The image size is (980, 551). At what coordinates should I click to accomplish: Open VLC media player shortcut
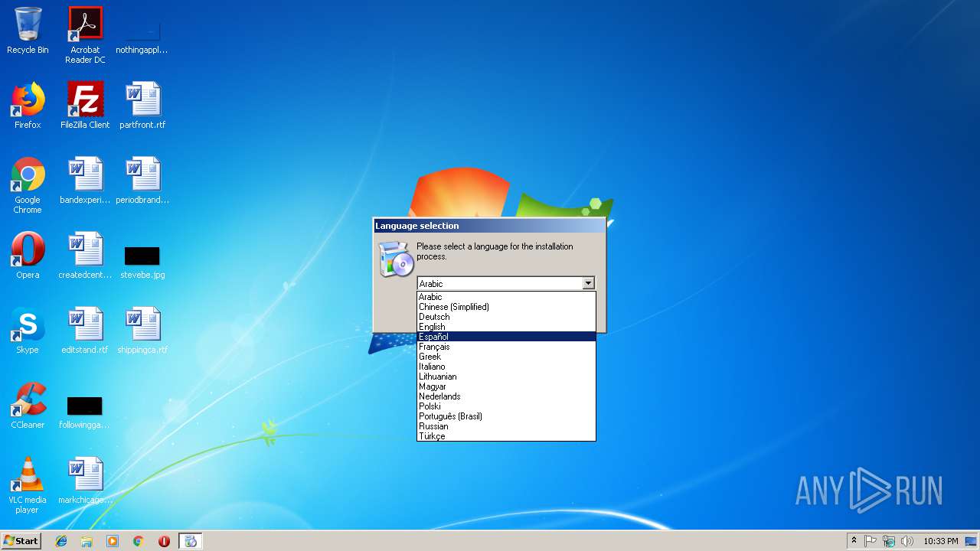(28, 485)
